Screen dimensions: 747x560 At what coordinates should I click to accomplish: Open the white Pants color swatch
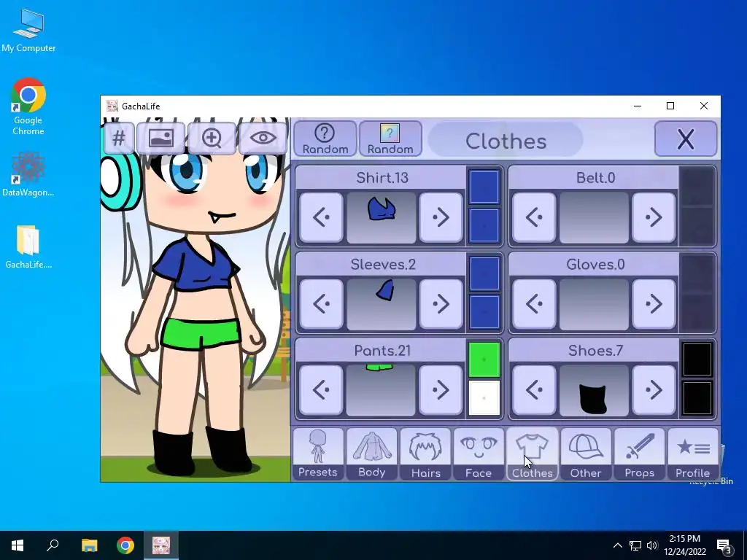(x=484, y=398)
